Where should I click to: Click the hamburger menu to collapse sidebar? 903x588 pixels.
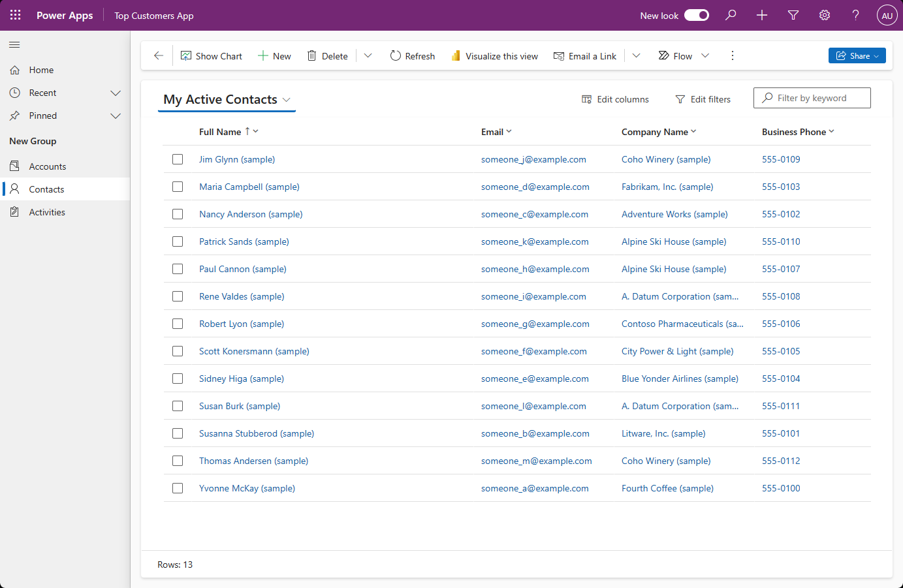[14, 45]
